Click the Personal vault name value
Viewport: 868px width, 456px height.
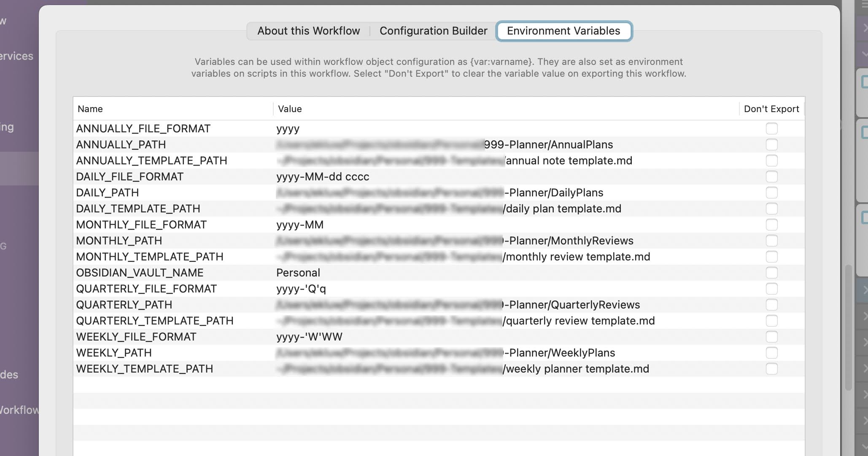pyautogui.click(x=298, y=273)
